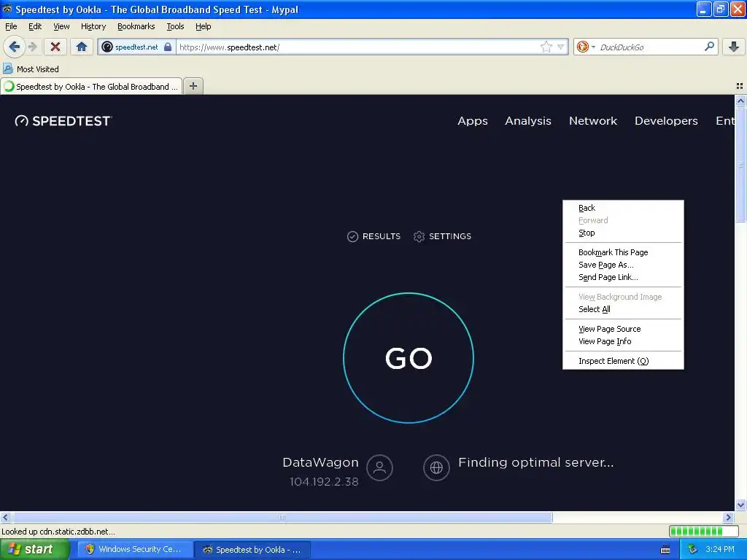The image size is (747, 560).
Task: Choose View Page Info
Action: (623, 341)
